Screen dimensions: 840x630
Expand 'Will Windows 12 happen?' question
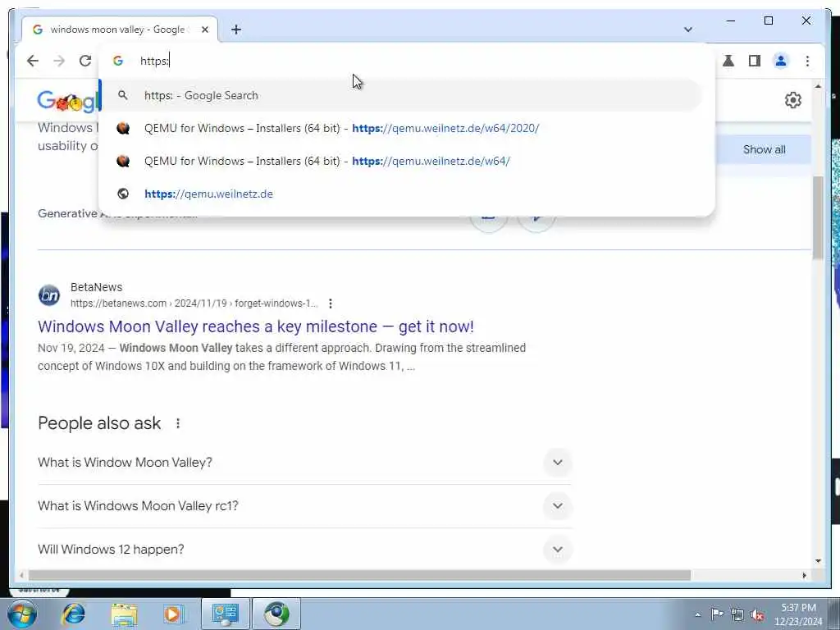click(304, 550)
